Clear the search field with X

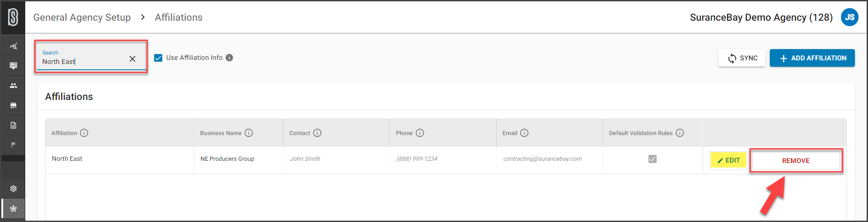click(x=132, y=59)
